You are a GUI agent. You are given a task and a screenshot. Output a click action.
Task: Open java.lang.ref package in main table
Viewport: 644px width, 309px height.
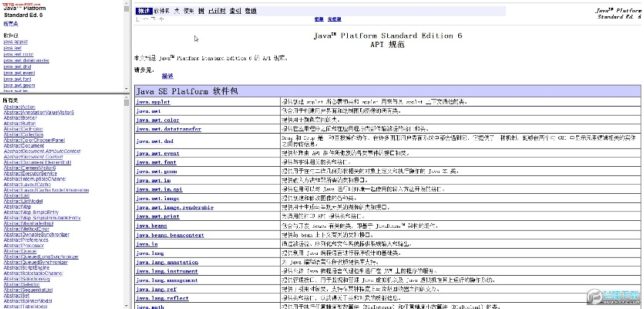coord(156,290)
